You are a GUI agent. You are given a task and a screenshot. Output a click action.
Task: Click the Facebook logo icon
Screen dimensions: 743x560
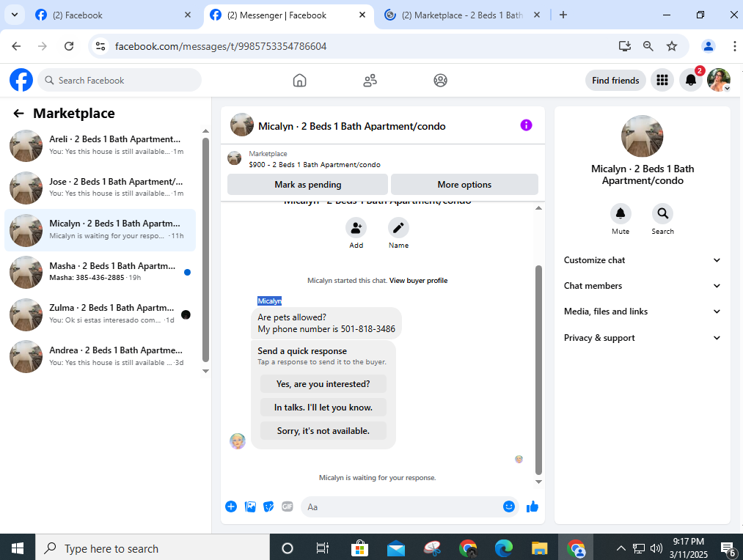tap(21, 80)
